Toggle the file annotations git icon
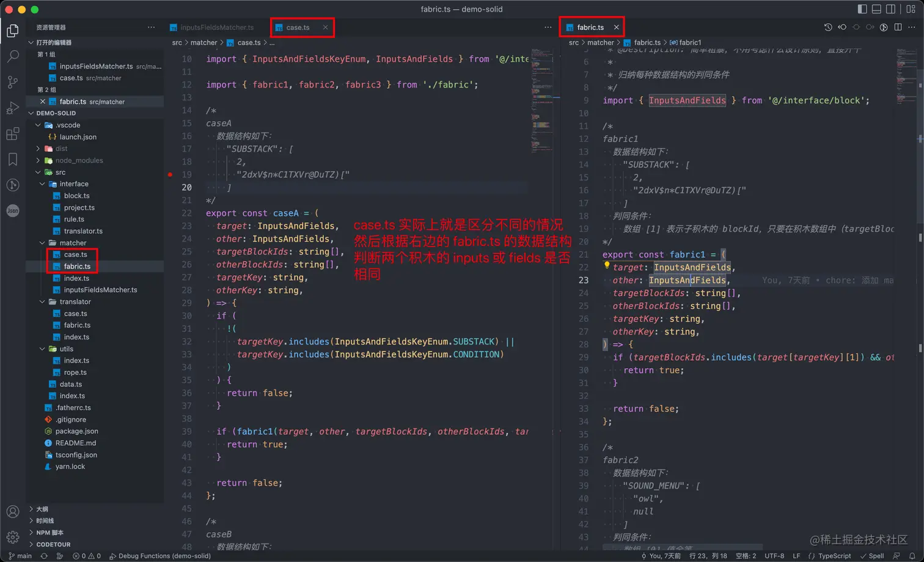 pos(884,27)
